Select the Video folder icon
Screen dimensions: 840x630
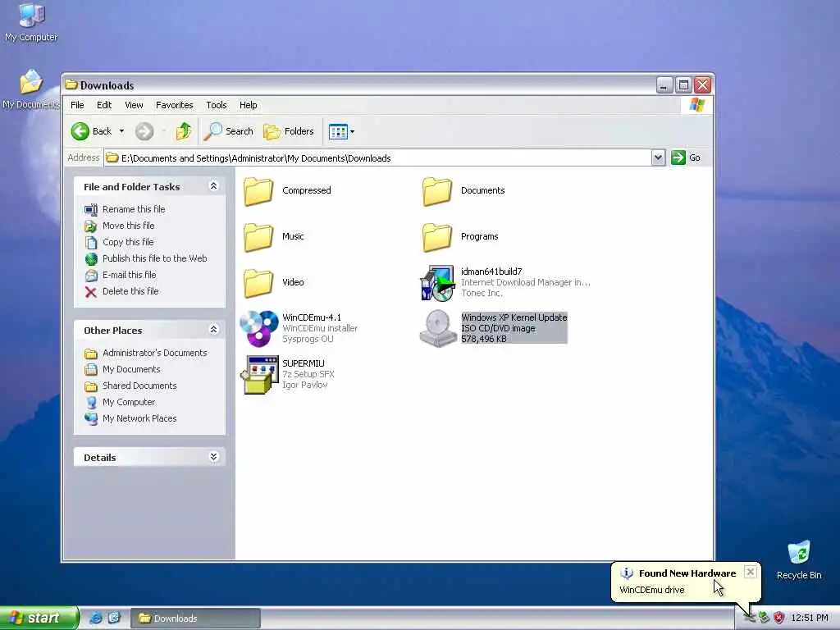tap(258, 283)
